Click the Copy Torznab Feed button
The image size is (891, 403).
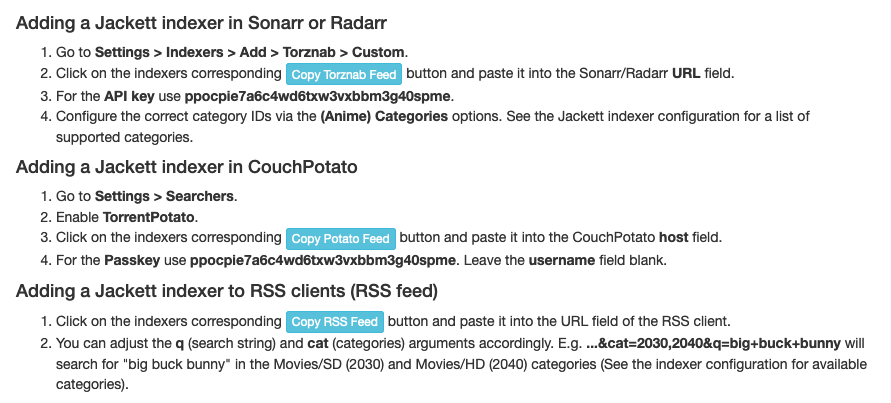click(x=344, y=74)
